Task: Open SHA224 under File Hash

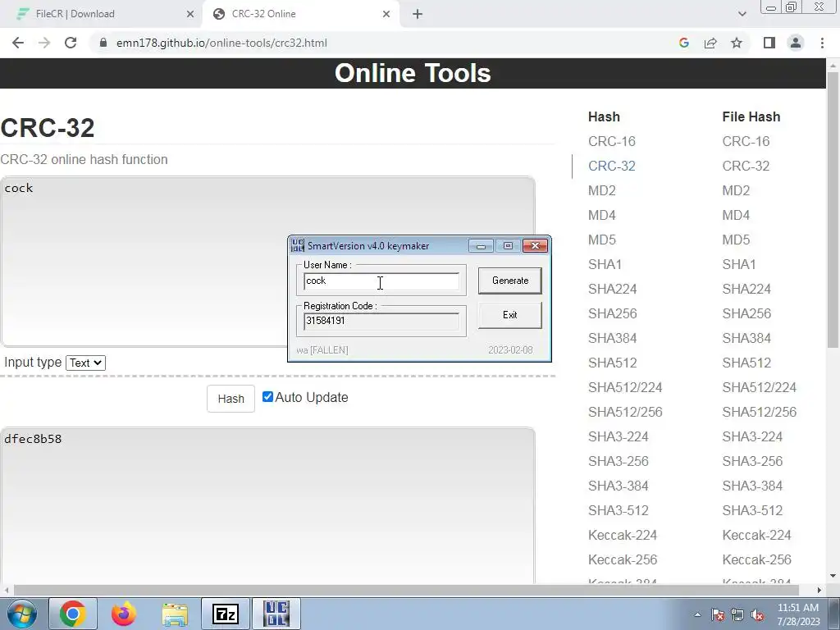Action: pos(746,290)
